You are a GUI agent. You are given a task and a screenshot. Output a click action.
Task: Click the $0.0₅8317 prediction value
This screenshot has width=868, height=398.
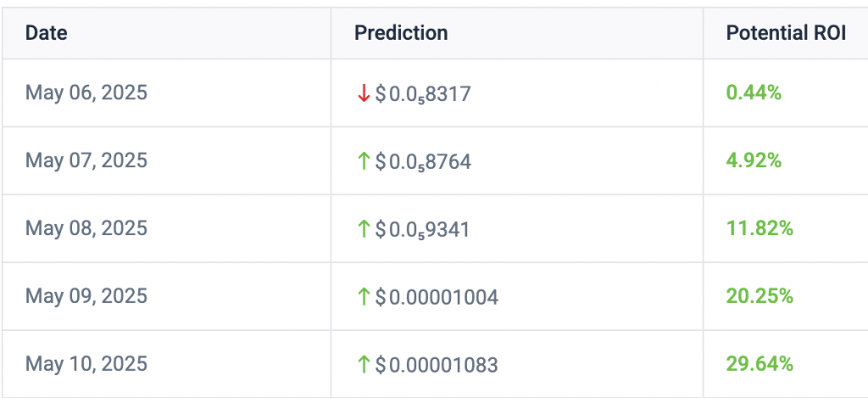(x=423, y=93)
